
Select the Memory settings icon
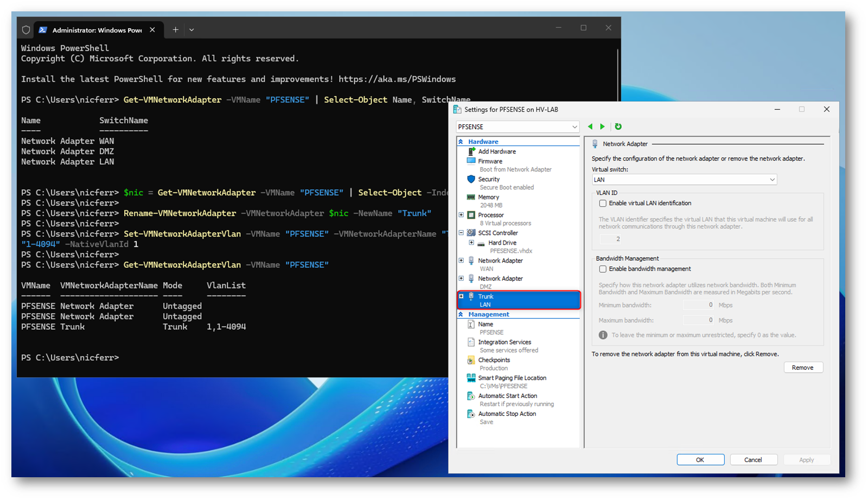tap(471, 197)
